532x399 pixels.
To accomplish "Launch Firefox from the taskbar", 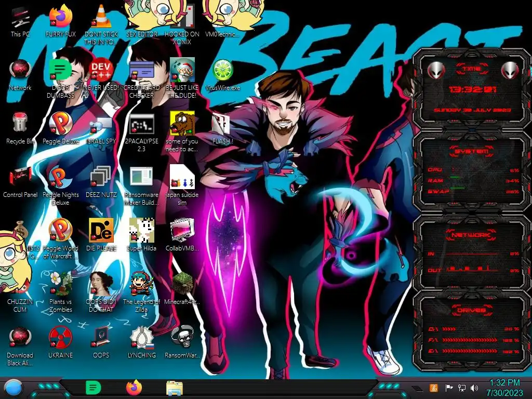I will pyautogui.click(x=134, y=388).
